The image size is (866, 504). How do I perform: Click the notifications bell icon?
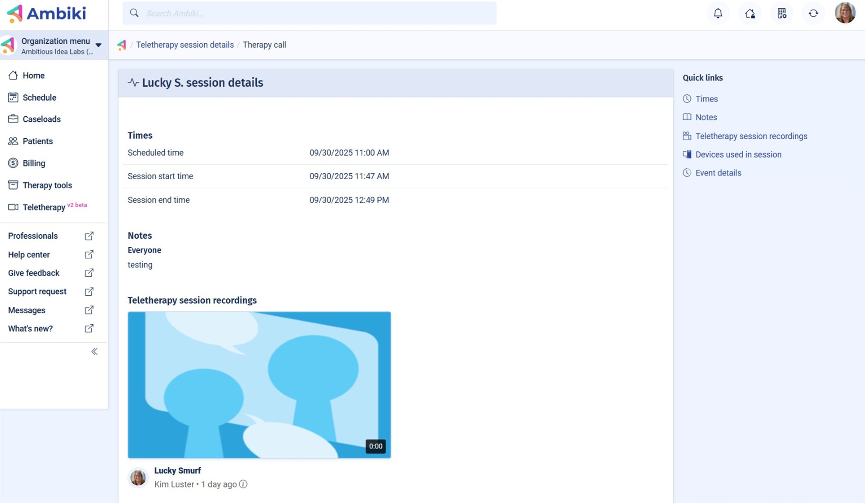coord(718,14)
